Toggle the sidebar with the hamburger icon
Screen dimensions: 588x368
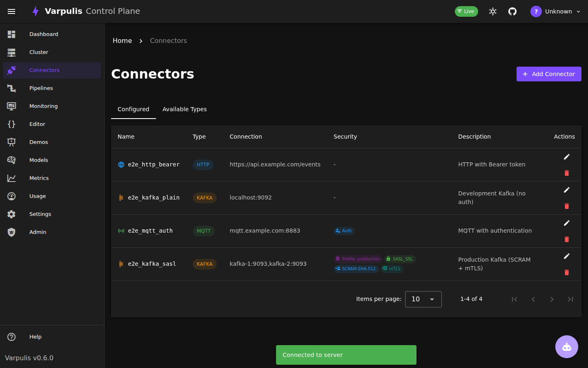11,11
